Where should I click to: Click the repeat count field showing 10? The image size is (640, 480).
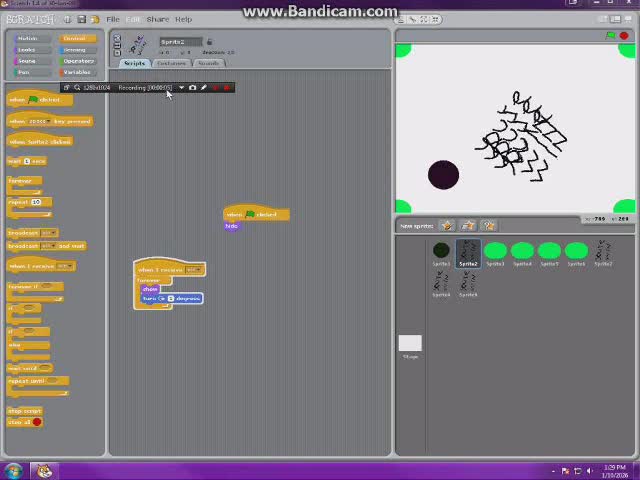pos(36,202)
